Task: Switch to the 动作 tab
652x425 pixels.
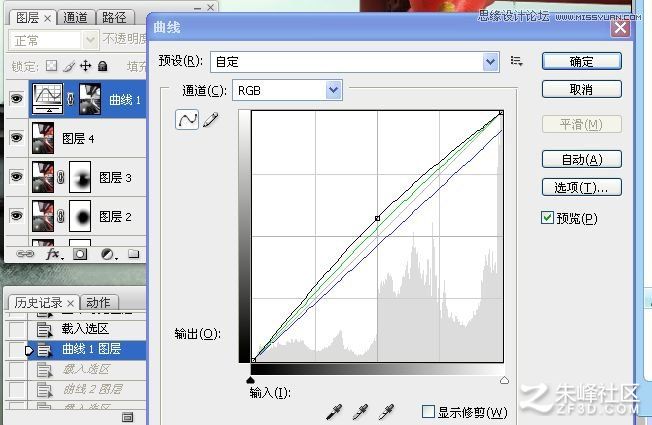Action: tap(98, 302)
